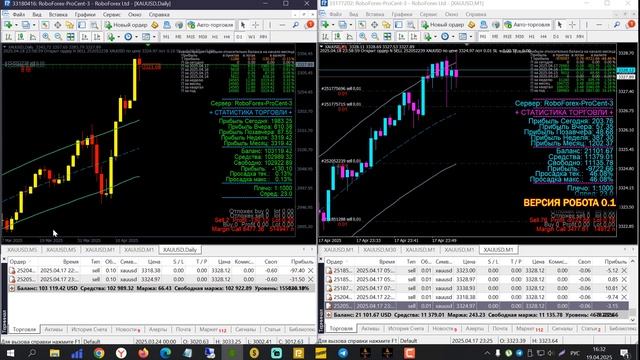This screenshot has height=360, width=640.
Task: Close order with profit -31.50
Action: 311,279
